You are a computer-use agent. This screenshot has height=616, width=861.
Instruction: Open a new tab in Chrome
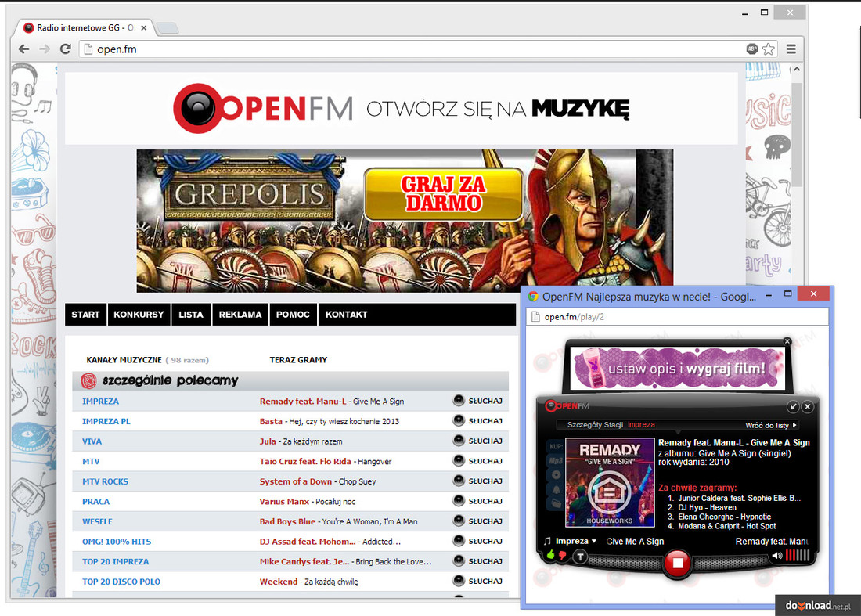(167, 27)
